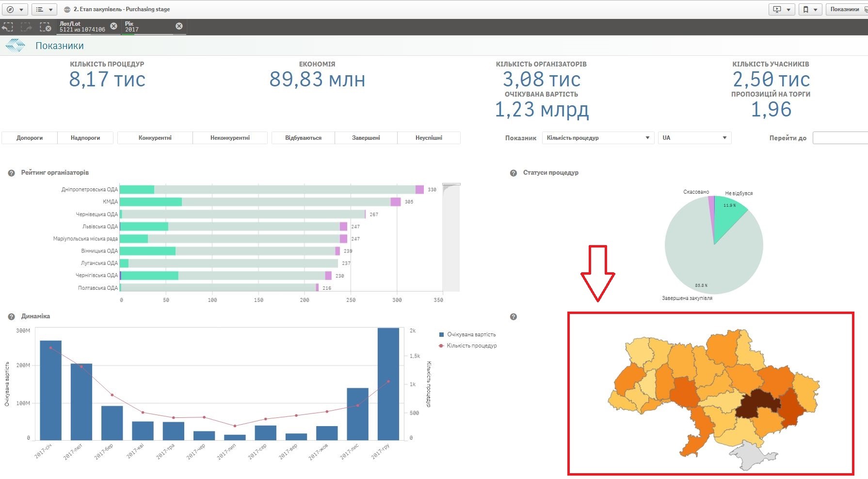The image size is (868, 479).
Task: Click the clear all selections icon
Action: tap(45, 27)
